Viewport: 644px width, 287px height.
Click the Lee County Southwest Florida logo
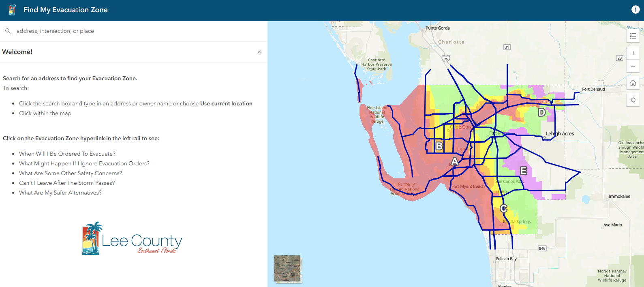[132, 238]
